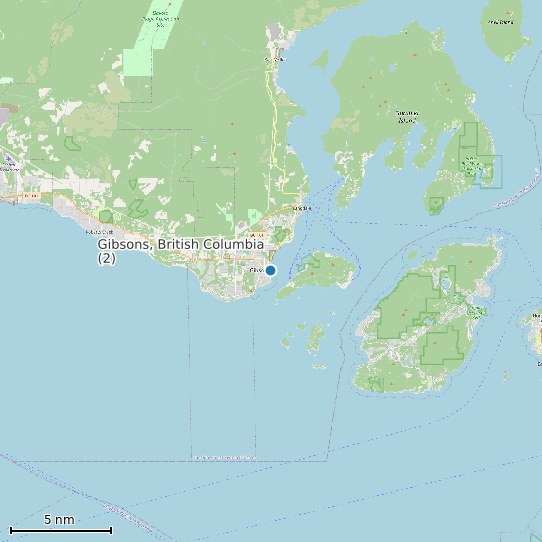Click the Langdale place label
This screenshot has height=542, width=542.
302,208
